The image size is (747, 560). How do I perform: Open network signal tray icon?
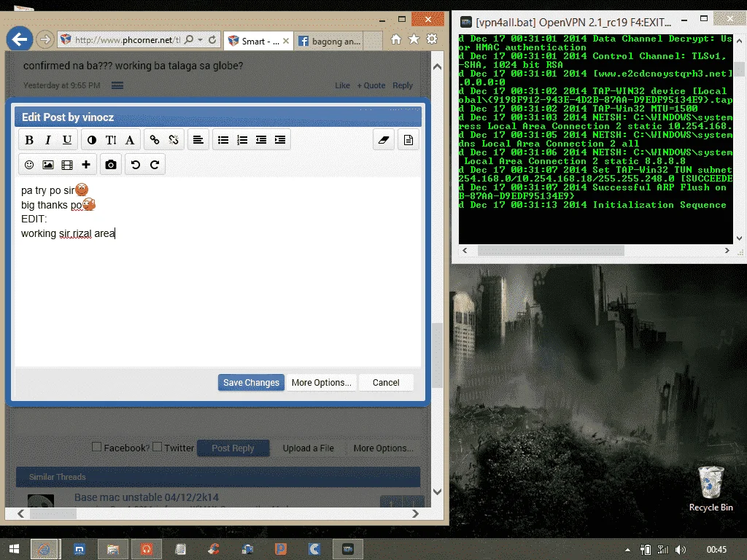(663, 550)
